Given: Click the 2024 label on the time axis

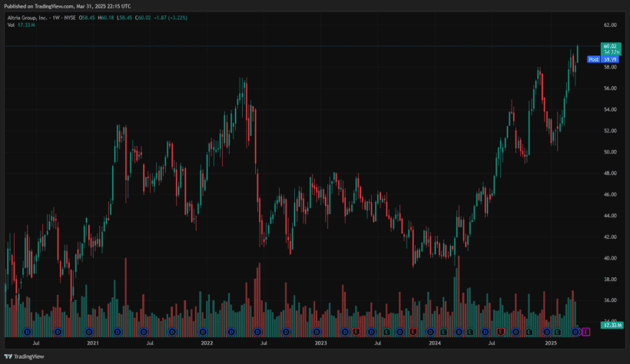Looking at the screenshot, I should tap(435, 343).
